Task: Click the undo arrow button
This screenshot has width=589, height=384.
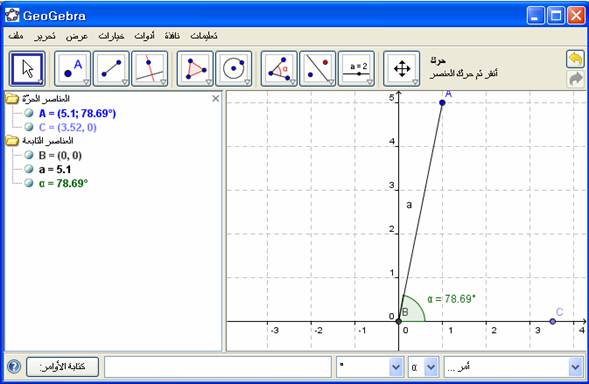Action: tap(575, 59)
